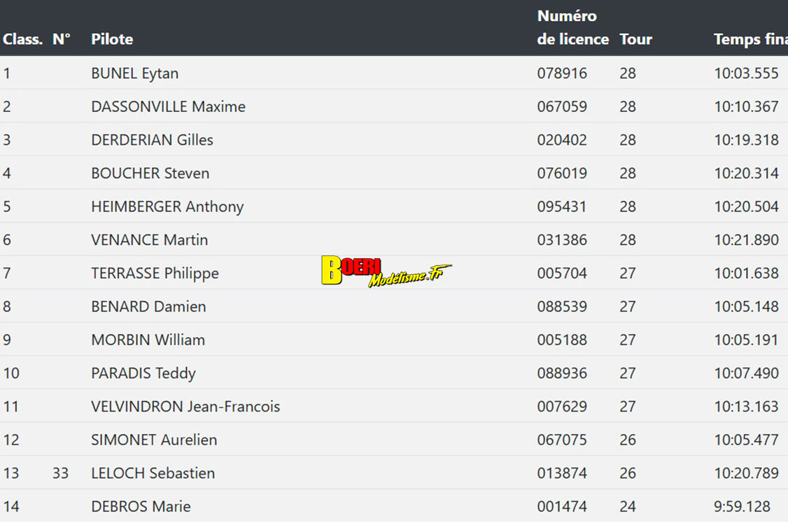Click licence number 088539 for BENARD

tap(562, 307)
